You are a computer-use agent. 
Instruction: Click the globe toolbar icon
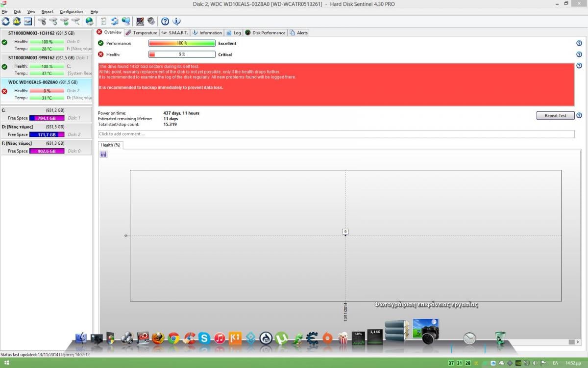[x=89, y=22]
